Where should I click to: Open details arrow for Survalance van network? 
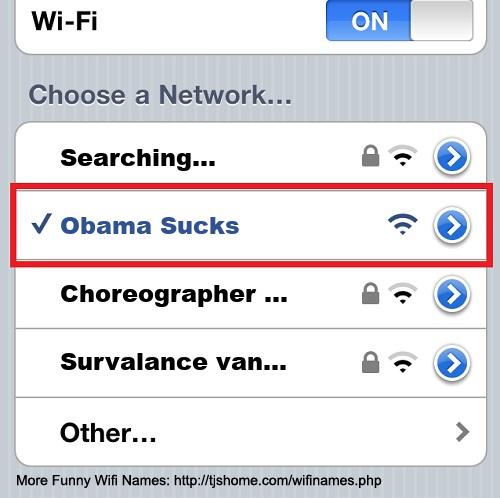pos(452,363)
